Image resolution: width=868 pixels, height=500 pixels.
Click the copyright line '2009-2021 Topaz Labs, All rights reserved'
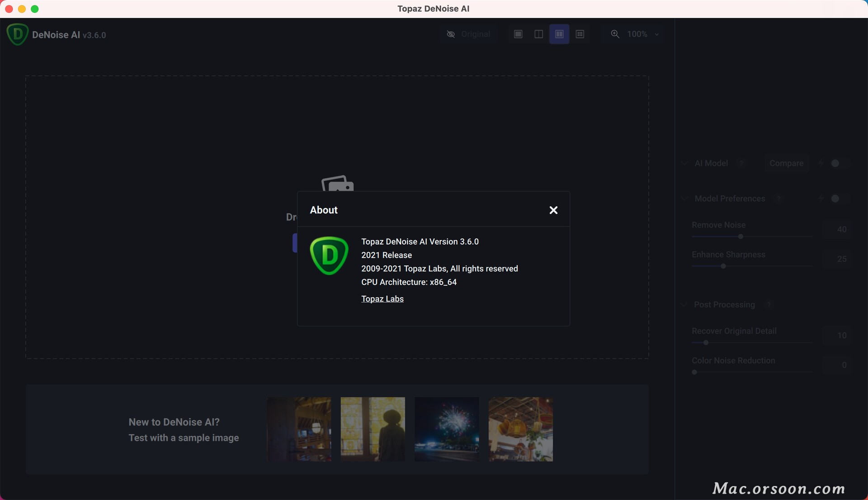(x=439, y=269)
